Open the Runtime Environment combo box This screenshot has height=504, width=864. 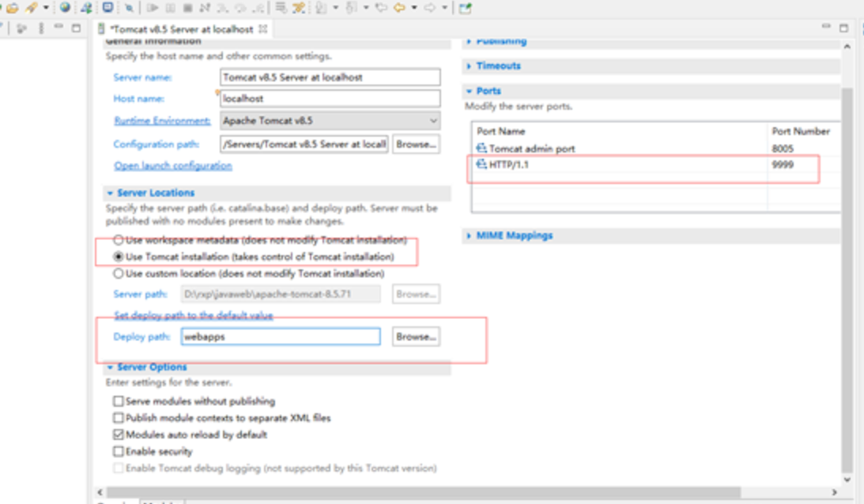(x=330, y=121)
